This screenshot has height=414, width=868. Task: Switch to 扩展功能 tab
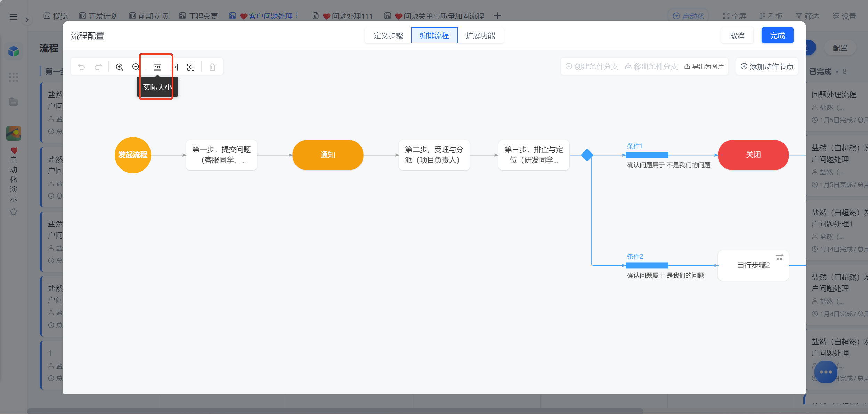[480, 35]
